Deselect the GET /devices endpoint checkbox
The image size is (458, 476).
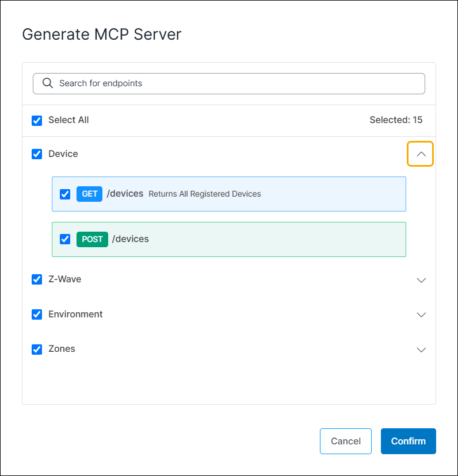64,194
